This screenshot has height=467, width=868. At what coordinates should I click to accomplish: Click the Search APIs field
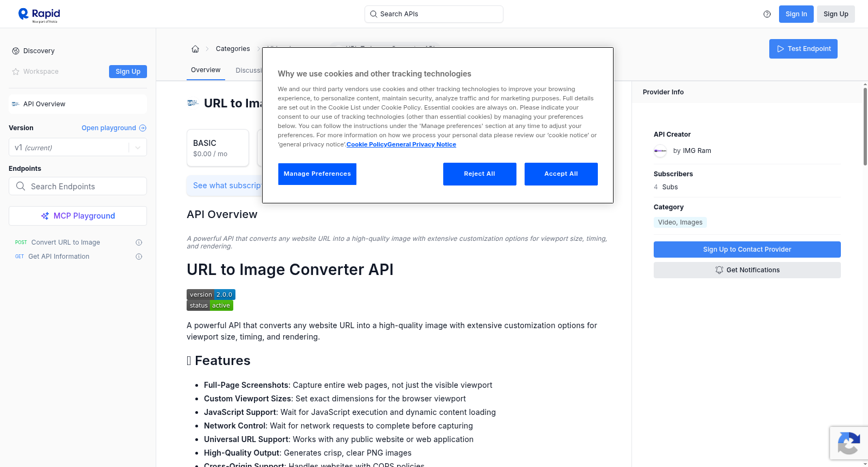tap(434, 14)
